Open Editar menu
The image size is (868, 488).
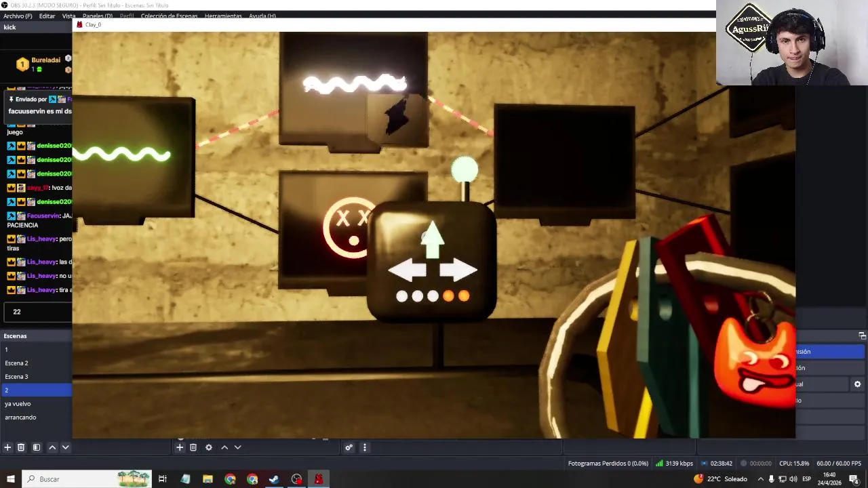(47, 16)
